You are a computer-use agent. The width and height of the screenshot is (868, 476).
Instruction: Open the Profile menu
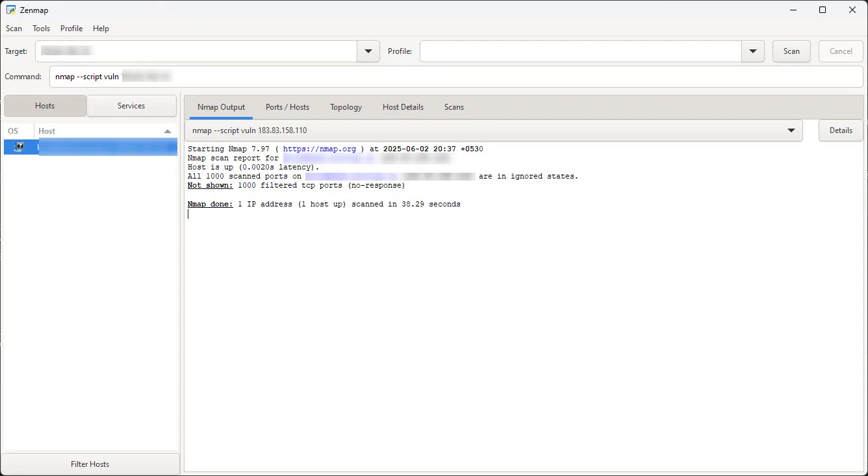point(71,29)
